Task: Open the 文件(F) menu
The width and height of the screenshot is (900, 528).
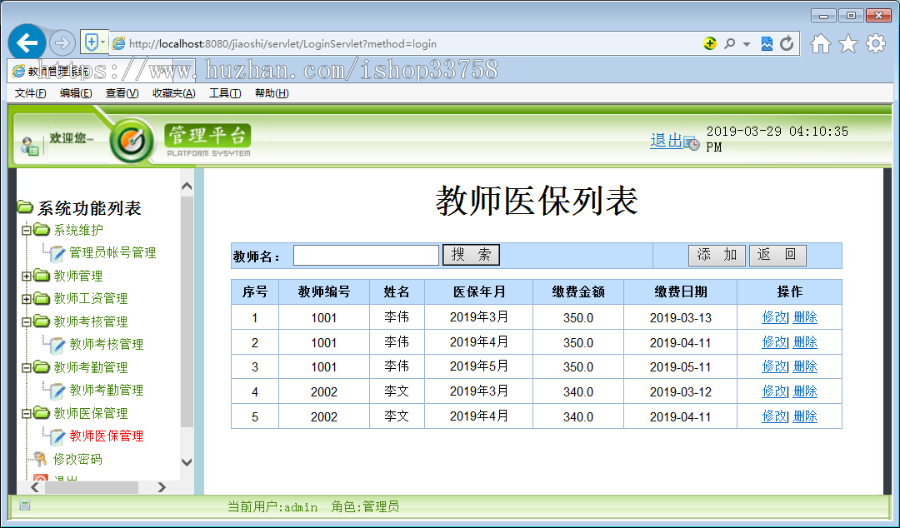Action: point(30,93)
